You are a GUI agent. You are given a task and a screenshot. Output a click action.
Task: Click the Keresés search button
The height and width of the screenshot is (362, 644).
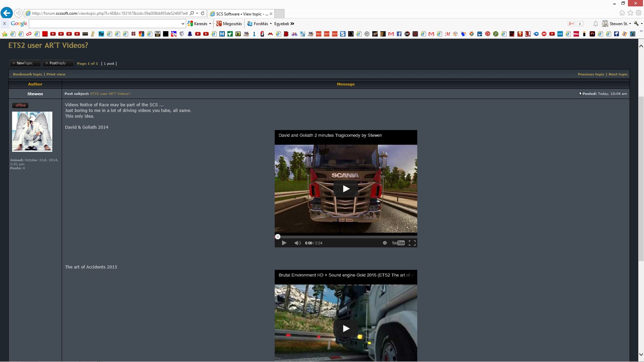[x=198, y=23]
